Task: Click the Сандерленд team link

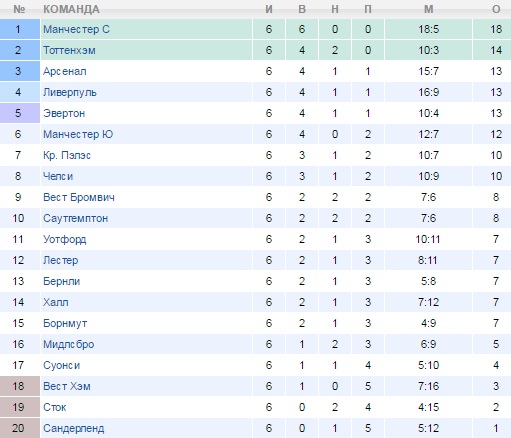Action: click(74, 428)
